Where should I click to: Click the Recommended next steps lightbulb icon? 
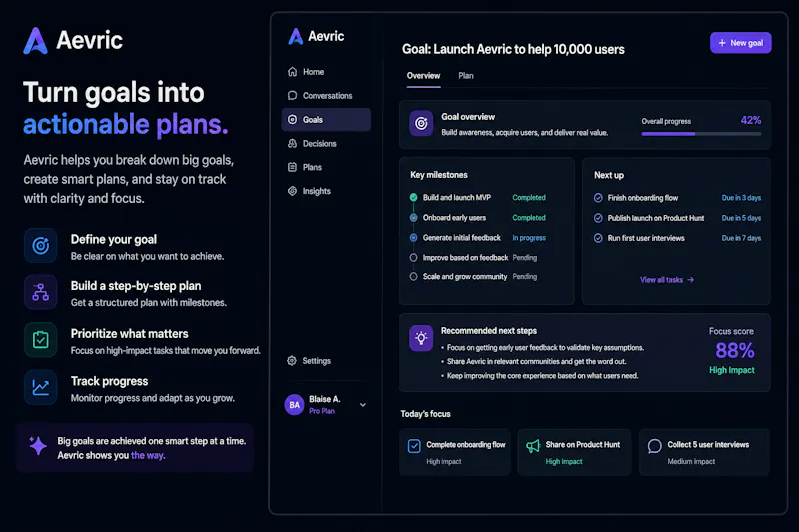pyautogui.click(x=421, y=338)
